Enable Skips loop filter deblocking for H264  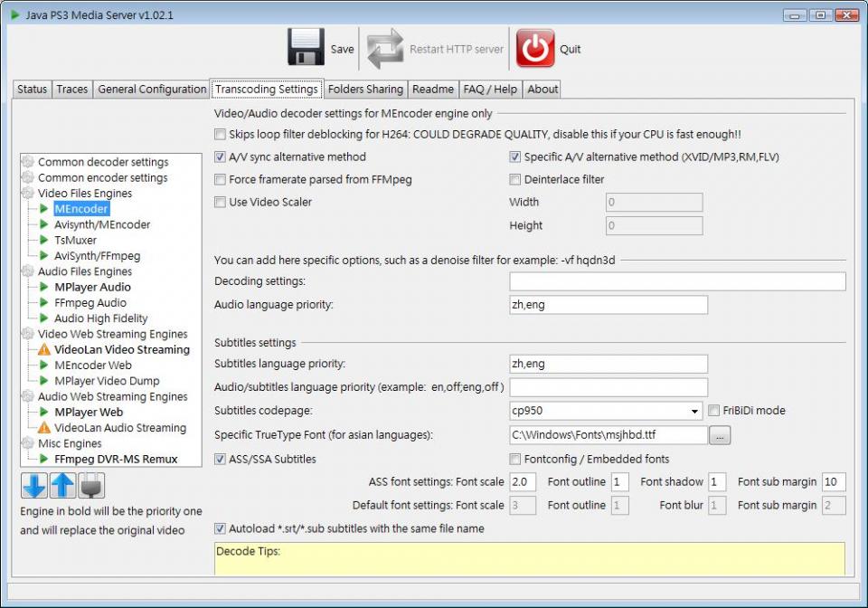(221, 135)
